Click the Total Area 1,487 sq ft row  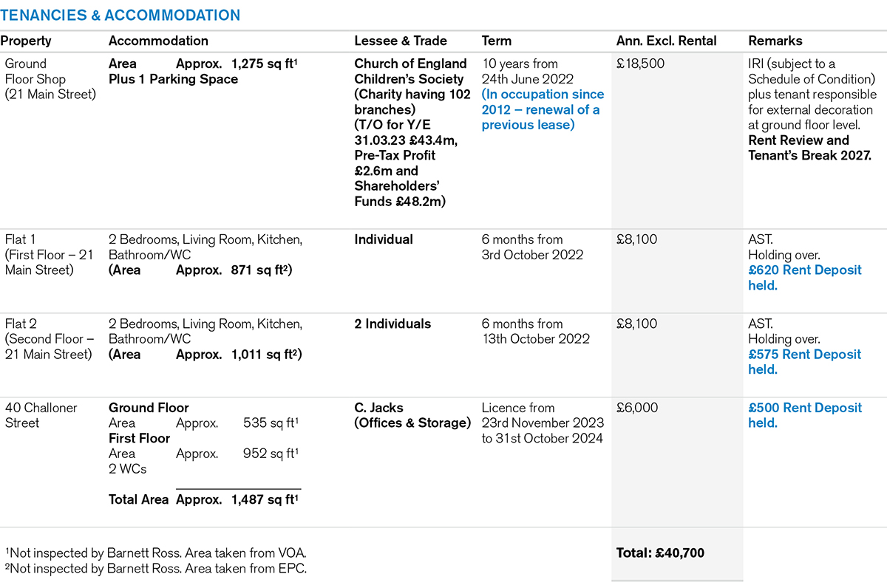pos(203,500)
